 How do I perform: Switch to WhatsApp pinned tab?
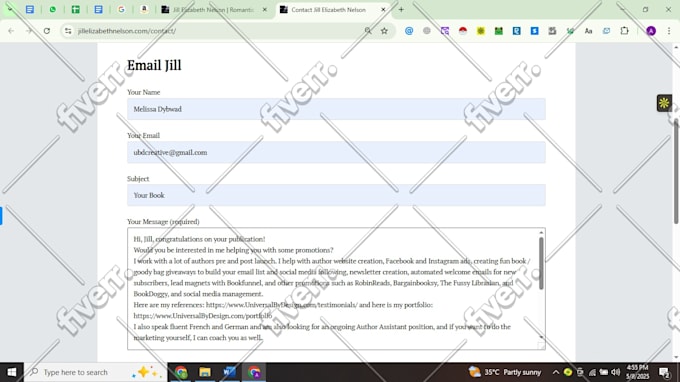pos(52,9)
